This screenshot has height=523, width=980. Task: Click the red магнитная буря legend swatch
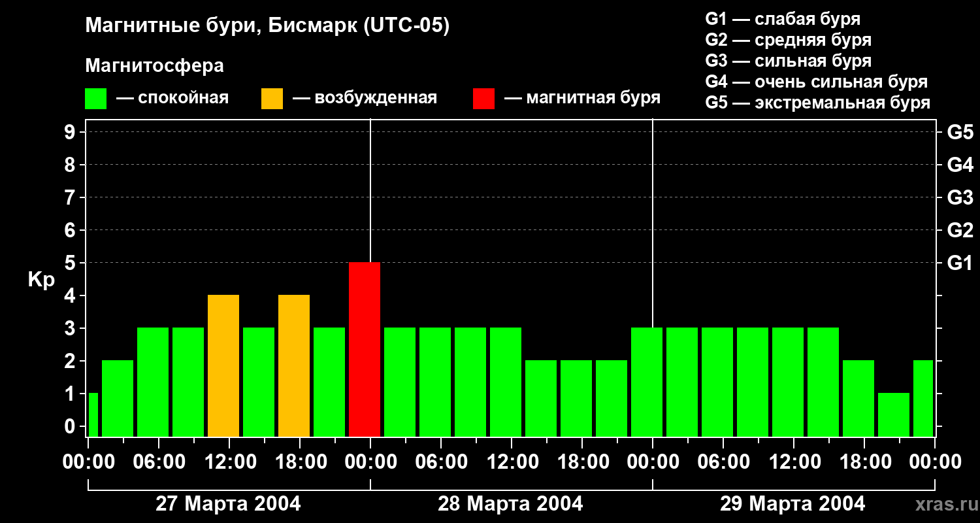click(483, 99)
